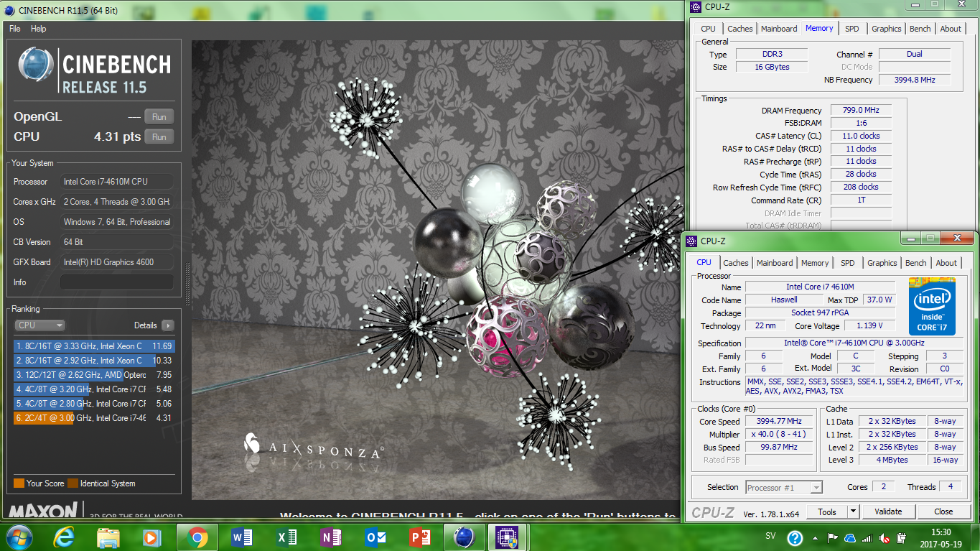Click the front CPU-Z window title icon

coord(693,241)
